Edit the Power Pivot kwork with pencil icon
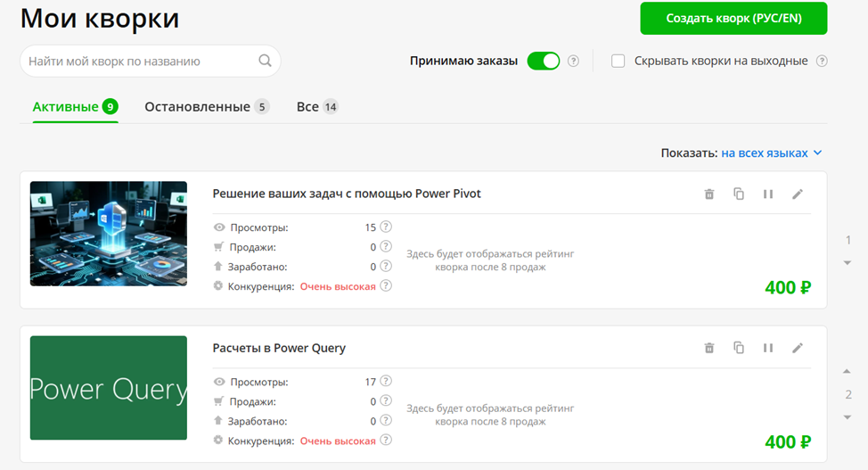The image size is (868, 470). [798, 194]
